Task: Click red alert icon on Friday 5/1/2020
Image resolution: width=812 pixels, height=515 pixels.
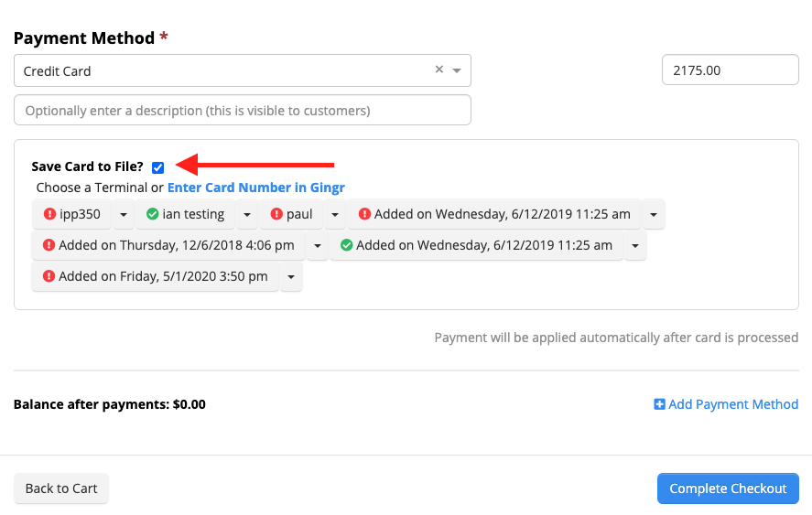Action: [49, 276]
